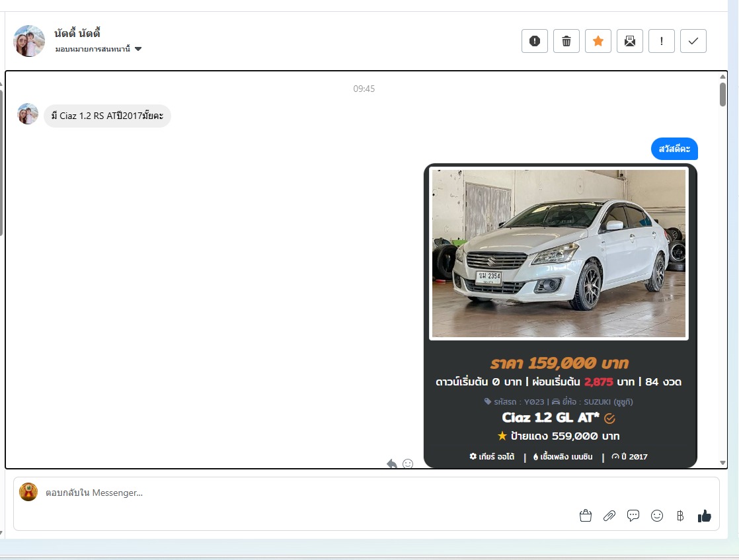This screenshot has width=739, height=560.
Task: Toggle the exclamation priority flag
Action: pos(662,41)
